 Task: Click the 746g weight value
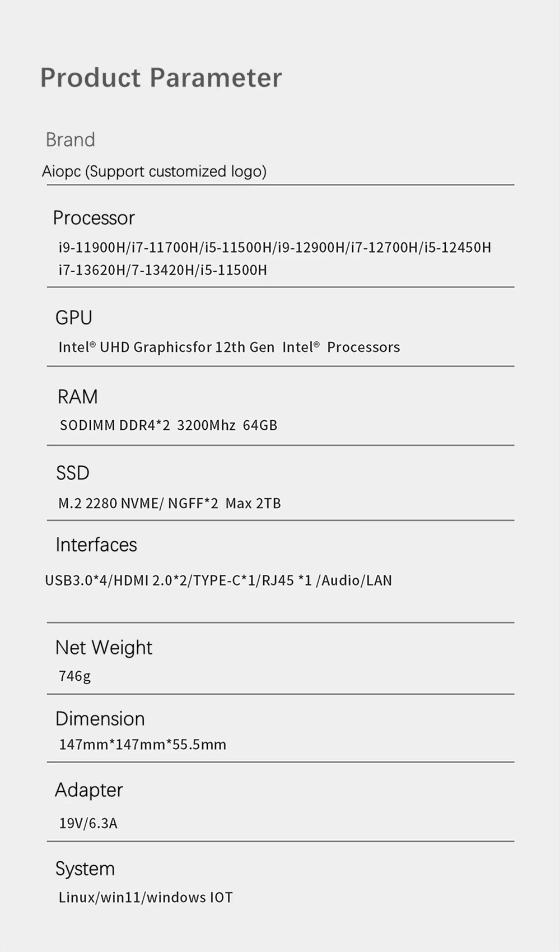[x=75, y=676]
